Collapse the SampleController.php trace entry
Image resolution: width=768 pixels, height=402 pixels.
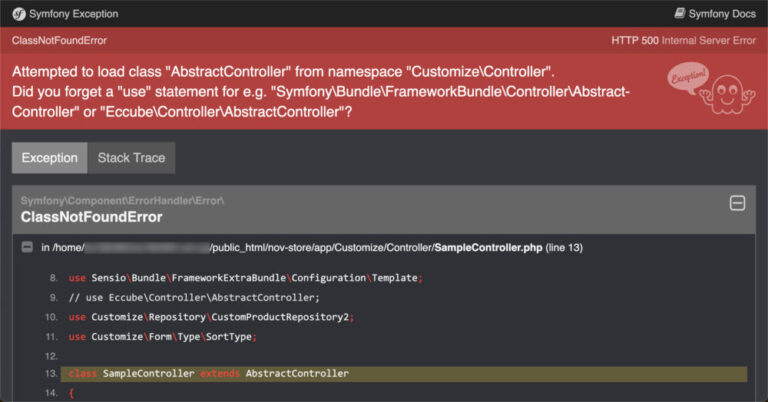27,247
